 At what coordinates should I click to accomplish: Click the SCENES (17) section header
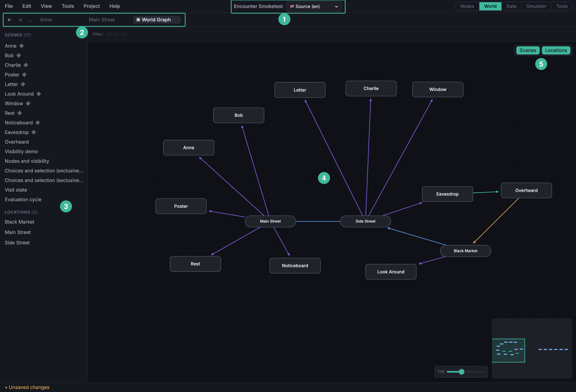(x=18, y=35)
